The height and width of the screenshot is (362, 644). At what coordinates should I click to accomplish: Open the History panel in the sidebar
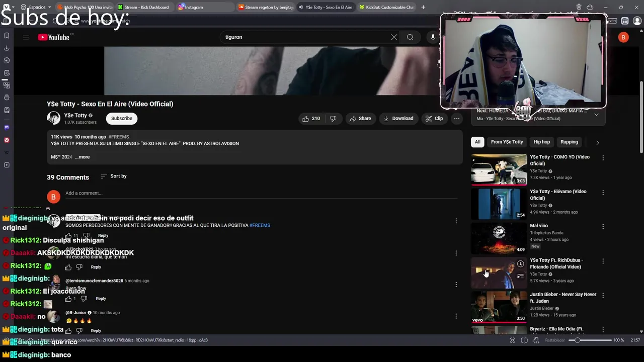click(x=7, y=60)
